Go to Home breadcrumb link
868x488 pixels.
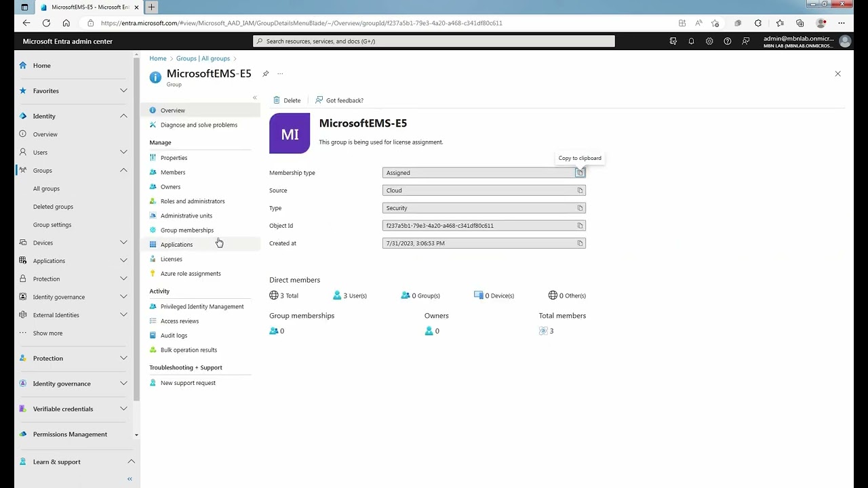(158, 59)
